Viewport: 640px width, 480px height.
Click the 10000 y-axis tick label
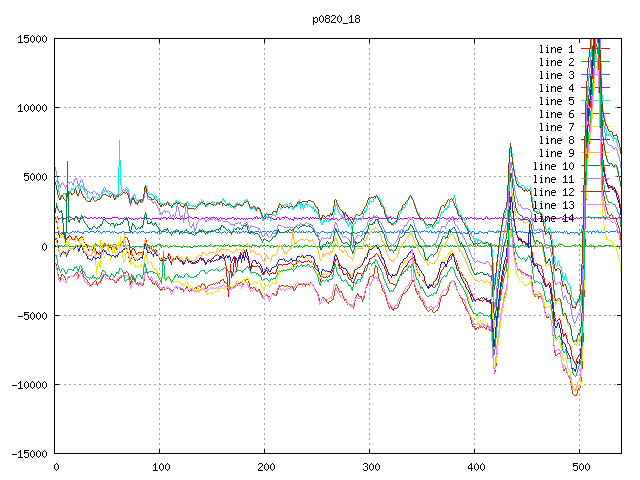pos(30,108)
